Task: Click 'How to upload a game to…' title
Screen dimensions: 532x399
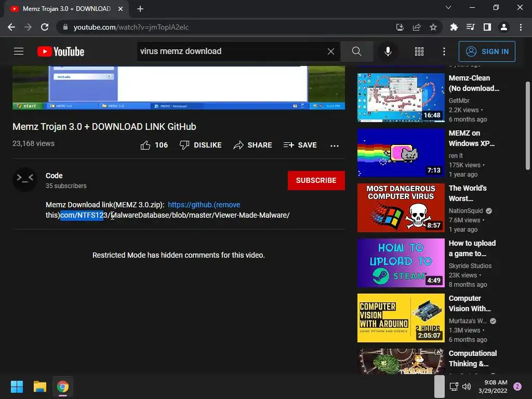Action: [472, 248]
